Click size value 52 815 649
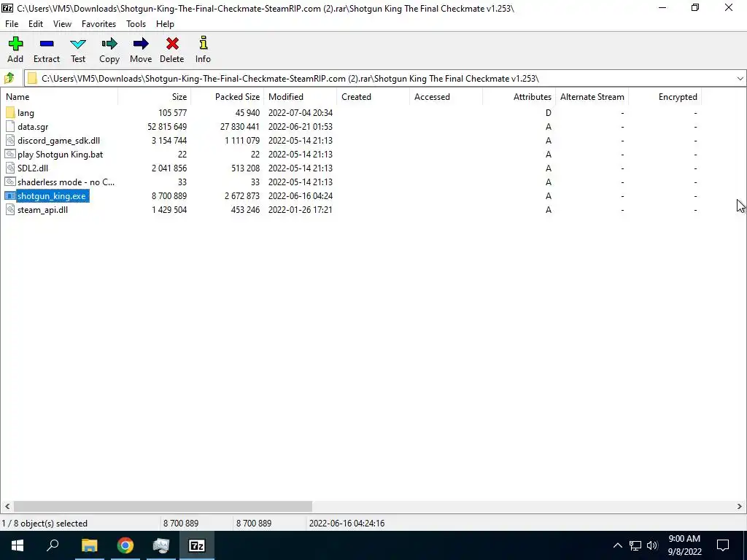 [167, 127]
